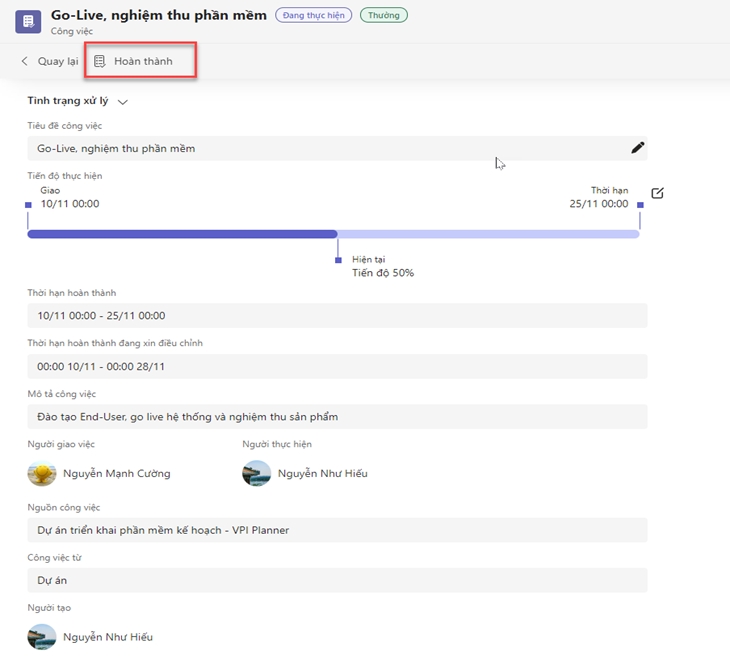Click the Thường priority badge
The width and height of the screenshot is (730, 658).
click(x=383, y=16)
